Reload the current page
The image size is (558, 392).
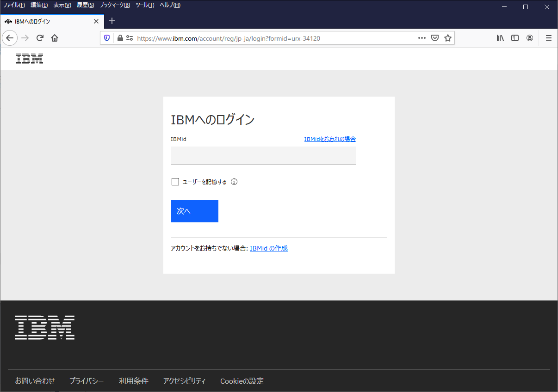coord(40,38)
